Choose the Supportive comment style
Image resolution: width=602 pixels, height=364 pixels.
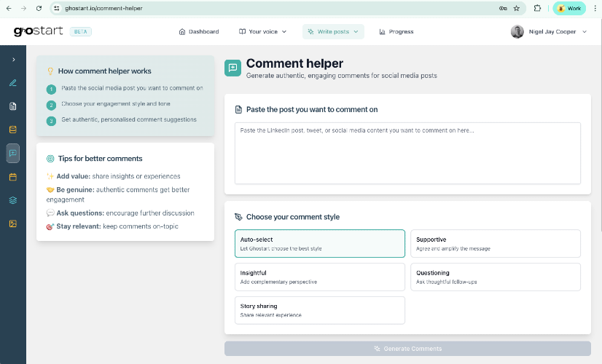(496, 244)
